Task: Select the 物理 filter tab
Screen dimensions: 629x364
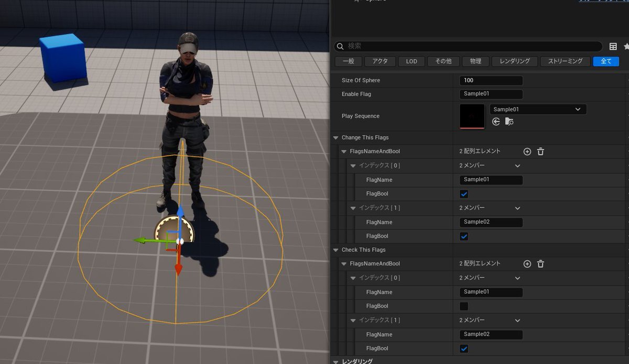Action: 475,61
